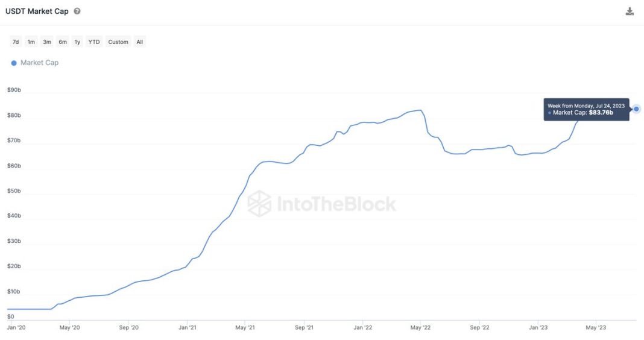Toggle the Market Cap legend series

coord(39,63)
